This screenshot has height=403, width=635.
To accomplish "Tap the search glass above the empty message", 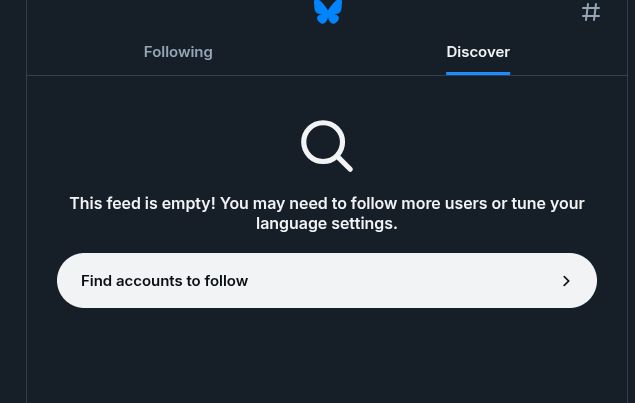I will [x=327, y=146].
